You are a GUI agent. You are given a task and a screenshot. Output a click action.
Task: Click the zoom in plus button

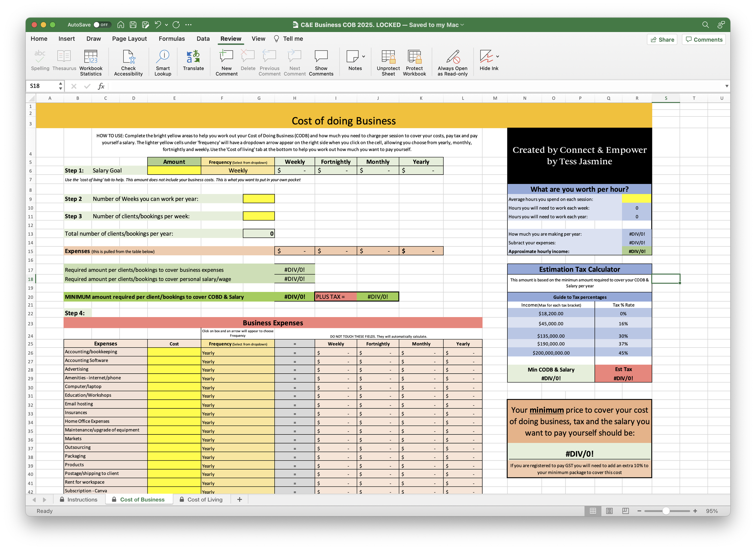coord(695,511)
